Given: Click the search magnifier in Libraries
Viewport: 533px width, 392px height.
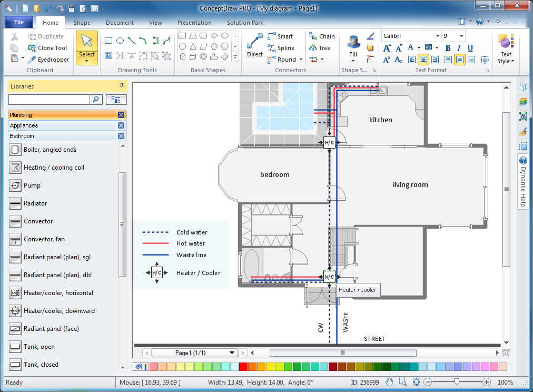Looking at the screenshot, I should 96,99.
